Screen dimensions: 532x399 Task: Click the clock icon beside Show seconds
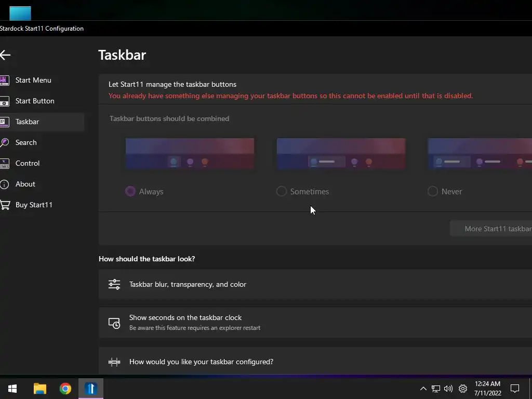point(114,323)
